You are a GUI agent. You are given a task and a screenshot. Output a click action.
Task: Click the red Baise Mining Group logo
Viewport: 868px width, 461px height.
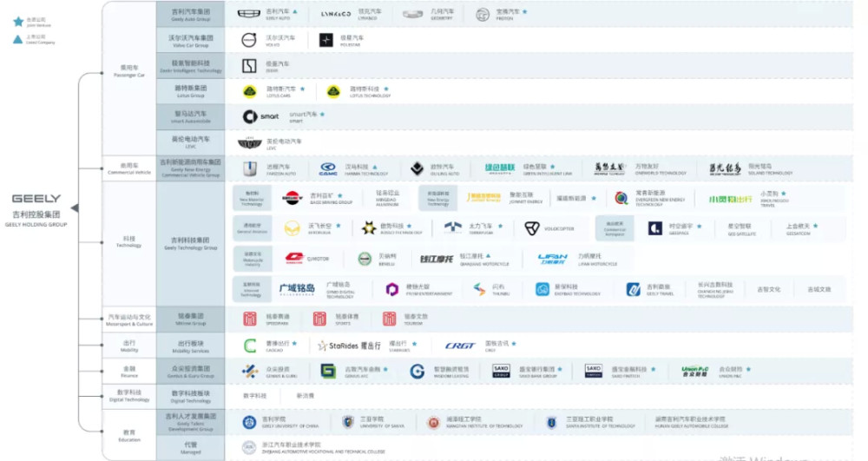coord(292,198)
